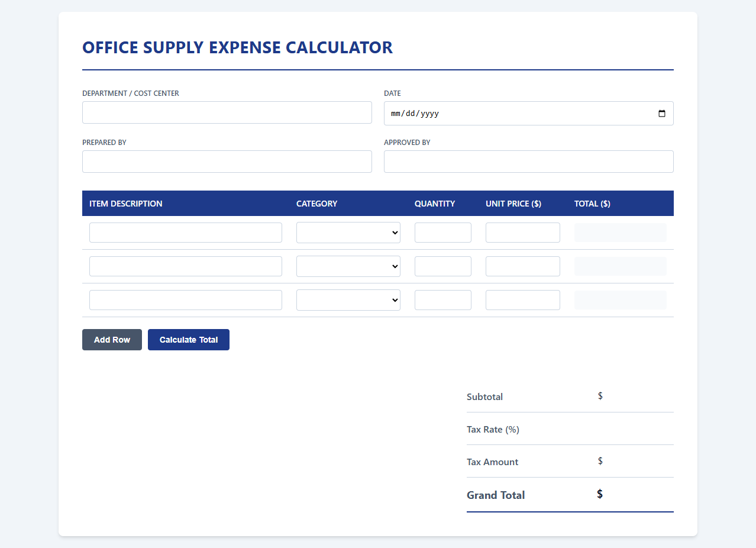Focus the Date input field

529,114
